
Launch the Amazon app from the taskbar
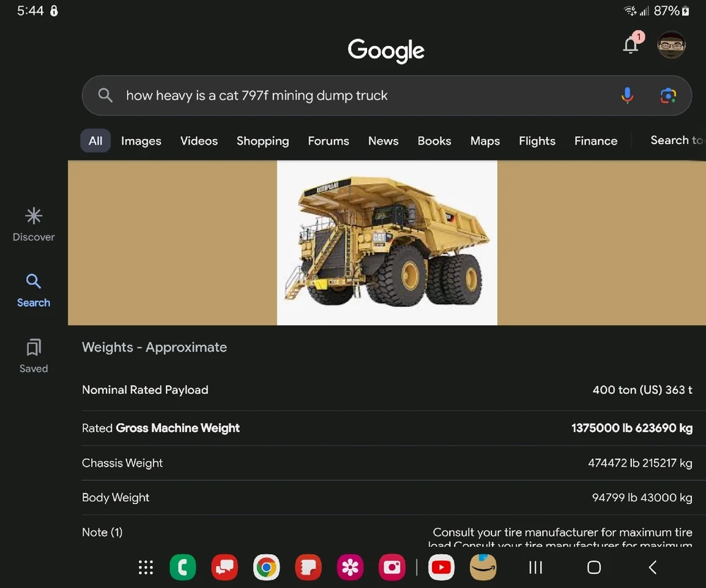484,567
